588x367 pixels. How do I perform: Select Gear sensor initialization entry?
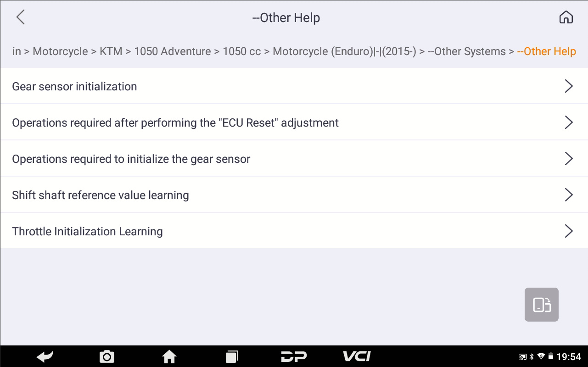point(74,86)
